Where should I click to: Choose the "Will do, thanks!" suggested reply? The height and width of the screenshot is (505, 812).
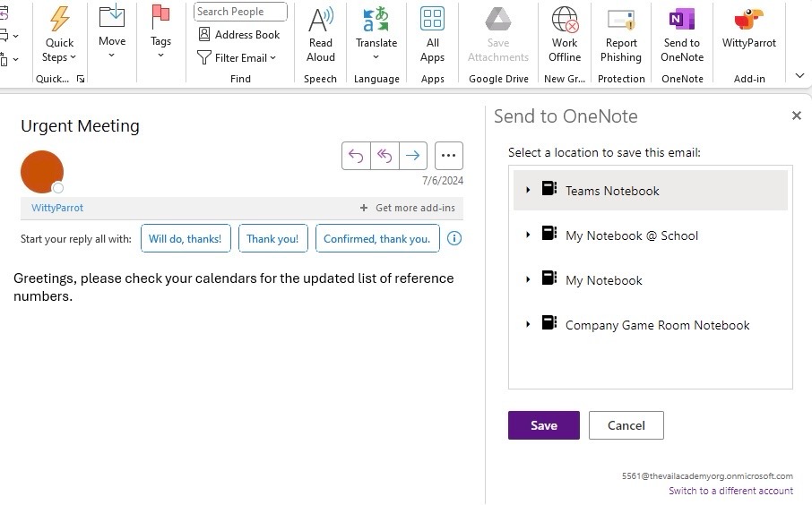[186, 238]
